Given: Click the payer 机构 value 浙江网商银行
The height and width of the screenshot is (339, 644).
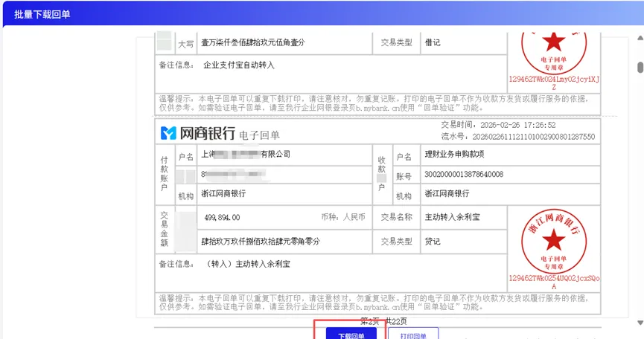Looking at the screenshot, I should pos(223,193).
